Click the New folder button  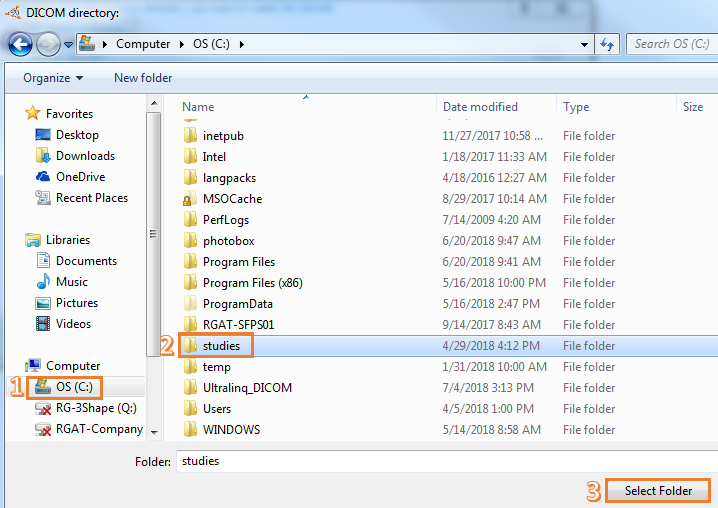pyautogui.click(x=143, y=78)
